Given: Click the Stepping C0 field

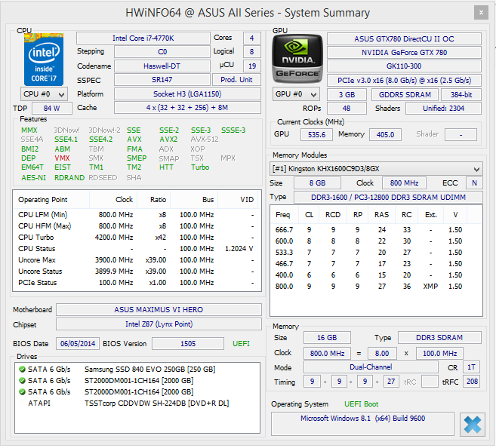Looking at the screenshot, I should [162, 52].
